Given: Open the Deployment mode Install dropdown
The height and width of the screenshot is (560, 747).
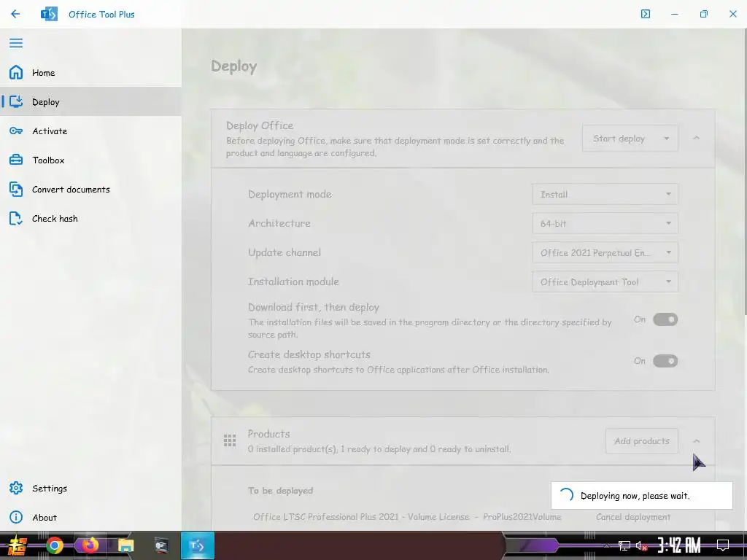Looking at the screenshot, I should point(605,194).
